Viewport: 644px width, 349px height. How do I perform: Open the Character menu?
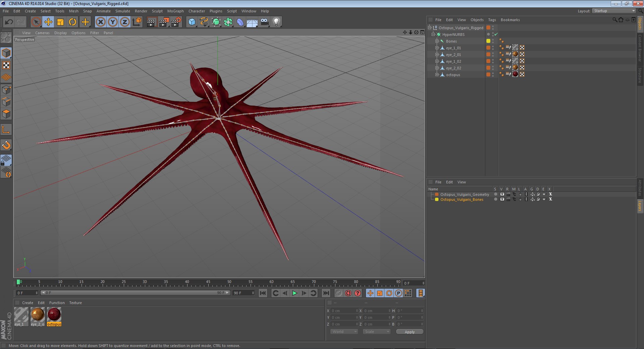[197, 11]
